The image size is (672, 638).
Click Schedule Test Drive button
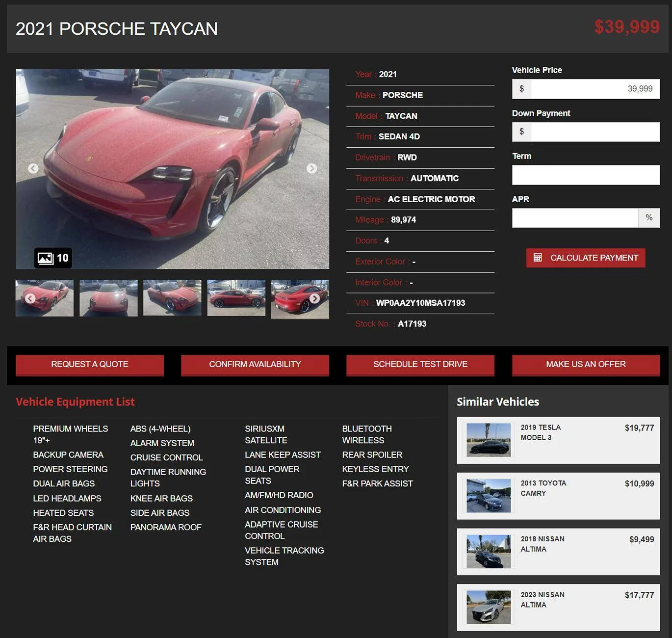[x=420, y=365]
